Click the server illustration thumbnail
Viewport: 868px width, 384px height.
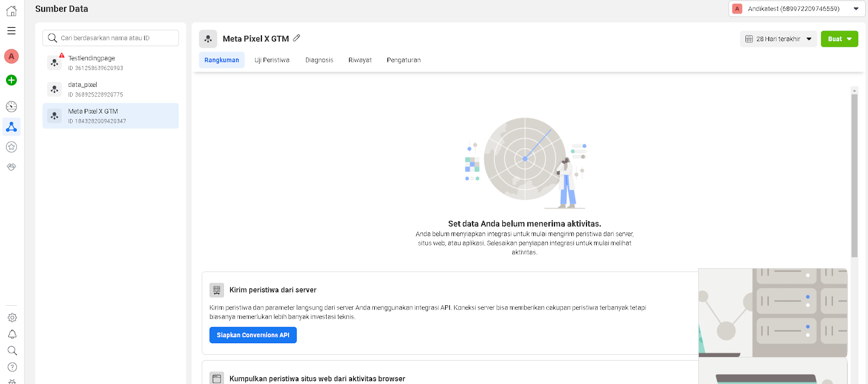pyautogui.click(x=773, y=312)
